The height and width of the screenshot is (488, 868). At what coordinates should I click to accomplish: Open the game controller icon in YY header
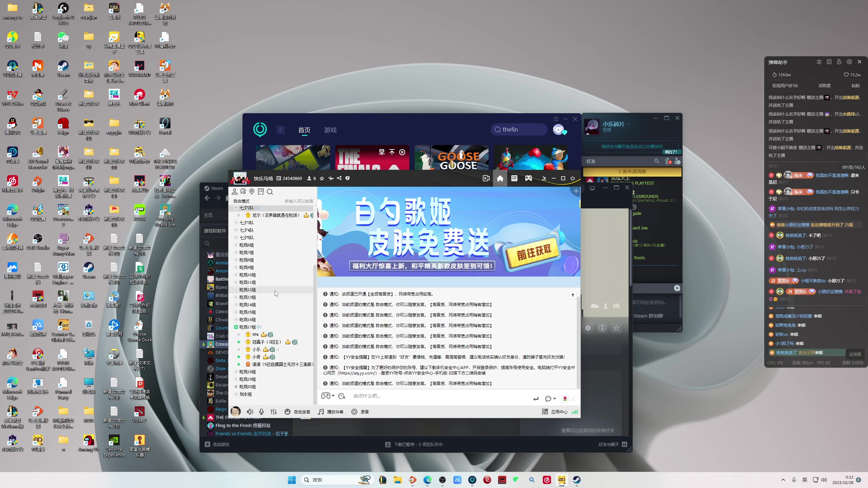528,178
